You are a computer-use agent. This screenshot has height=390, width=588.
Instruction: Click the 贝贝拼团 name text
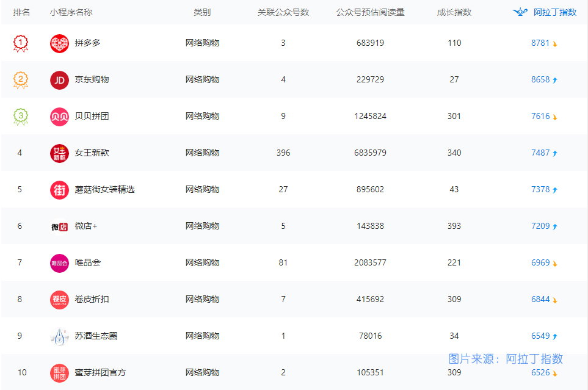(x=92, y=116)
